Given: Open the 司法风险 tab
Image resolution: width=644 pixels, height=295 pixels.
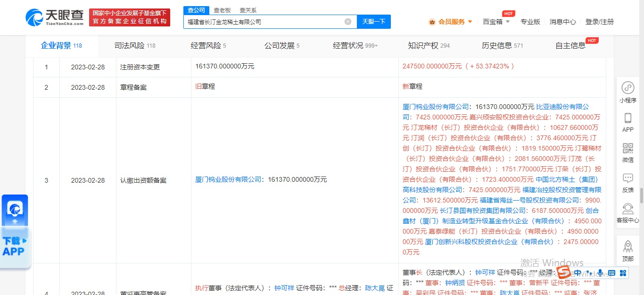Looking at the screenshot, I should coord(134,46).
